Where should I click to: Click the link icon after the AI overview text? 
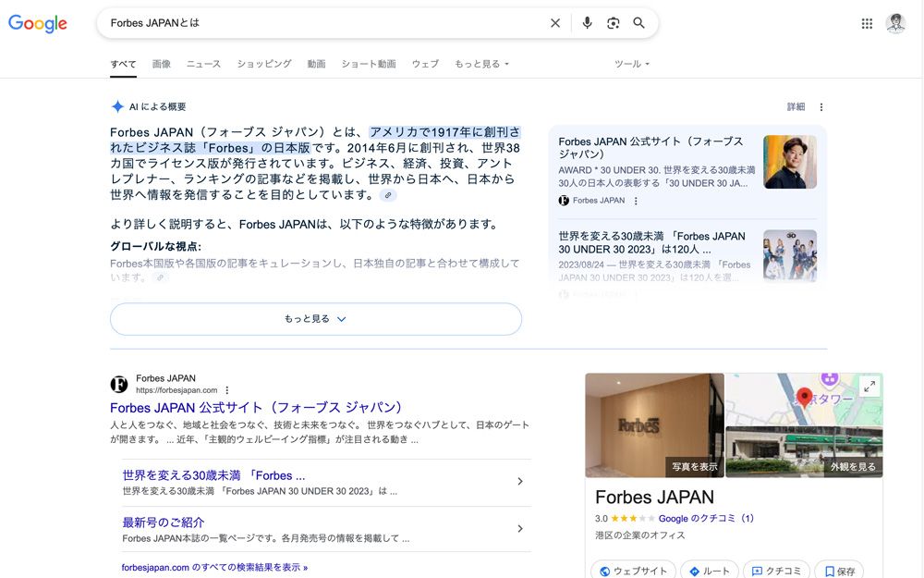coord(389,195)
